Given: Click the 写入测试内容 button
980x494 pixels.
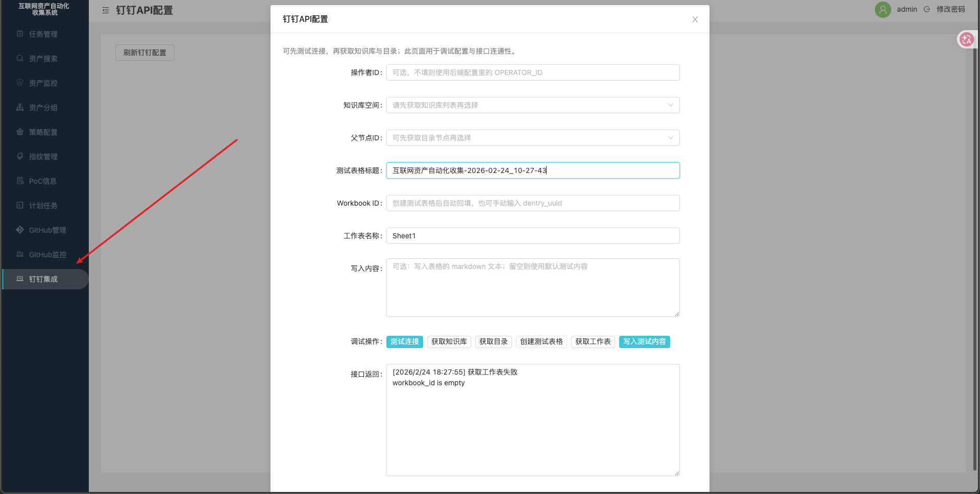Looking at the screenshot, I should tap(645, 342).
